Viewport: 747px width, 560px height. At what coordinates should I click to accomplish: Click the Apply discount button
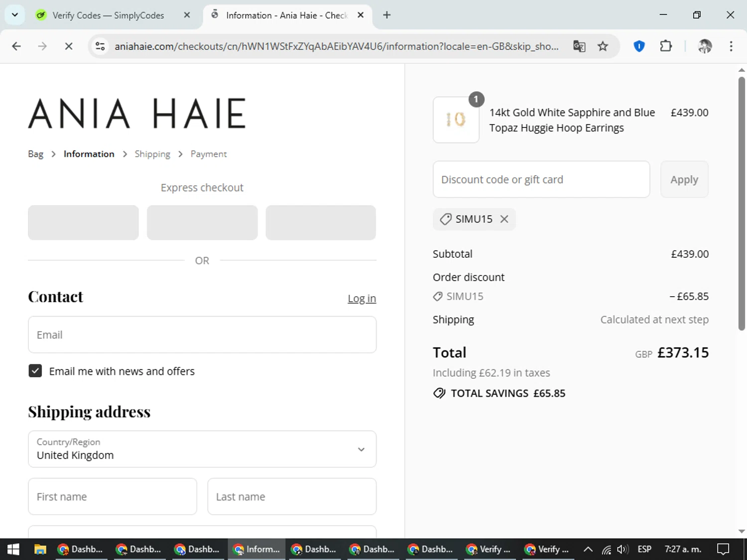click(684, 179)
